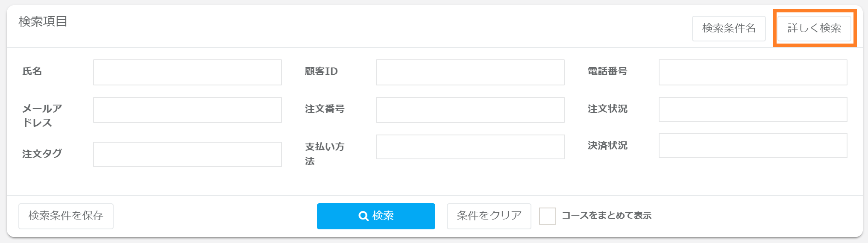Click the 検索項目 panel heading
868x243 pixels.
(43, 21)
